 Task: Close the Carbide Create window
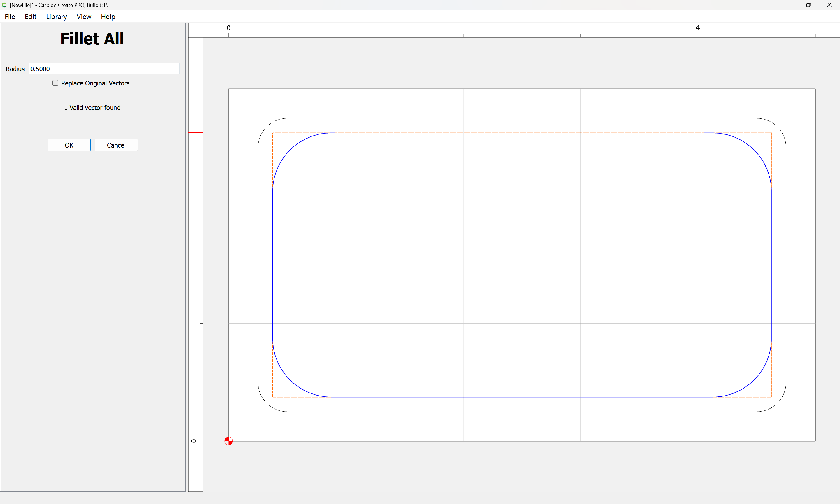[829, 5]
